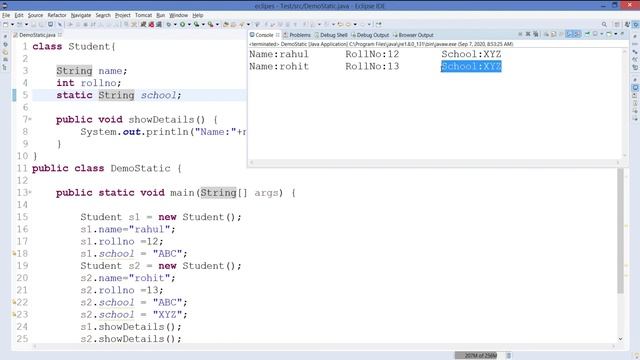Click Open Type toolbar icon
The height and width of the screenshot is (360, 640).
tap(226, 24)
